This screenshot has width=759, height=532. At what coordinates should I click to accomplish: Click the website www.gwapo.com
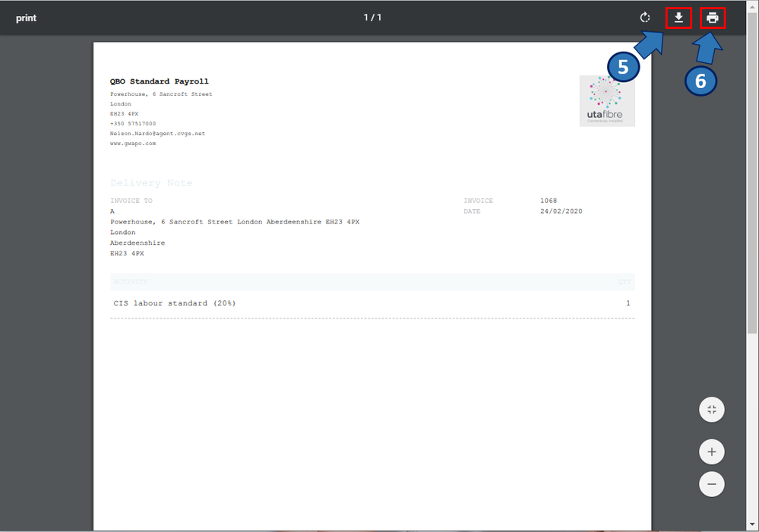tap(133, 144)
